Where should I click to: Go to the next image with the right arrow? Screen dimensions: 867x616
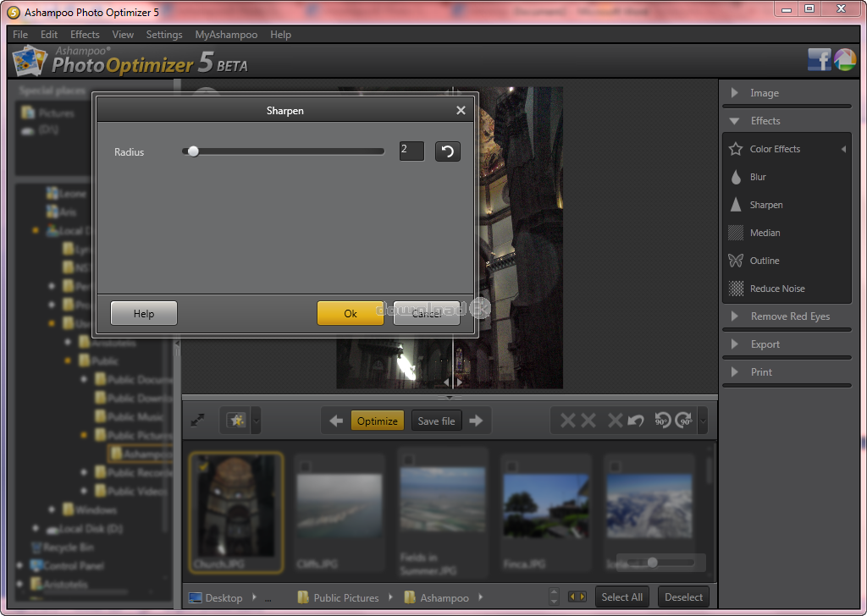click(476, 421)
